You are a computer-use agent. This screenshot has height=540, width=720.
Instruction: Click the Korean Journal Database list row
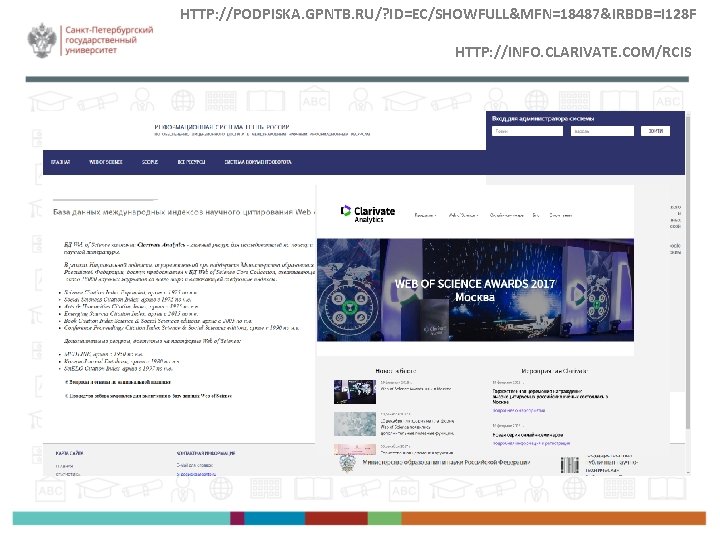(x=122, y=361)
